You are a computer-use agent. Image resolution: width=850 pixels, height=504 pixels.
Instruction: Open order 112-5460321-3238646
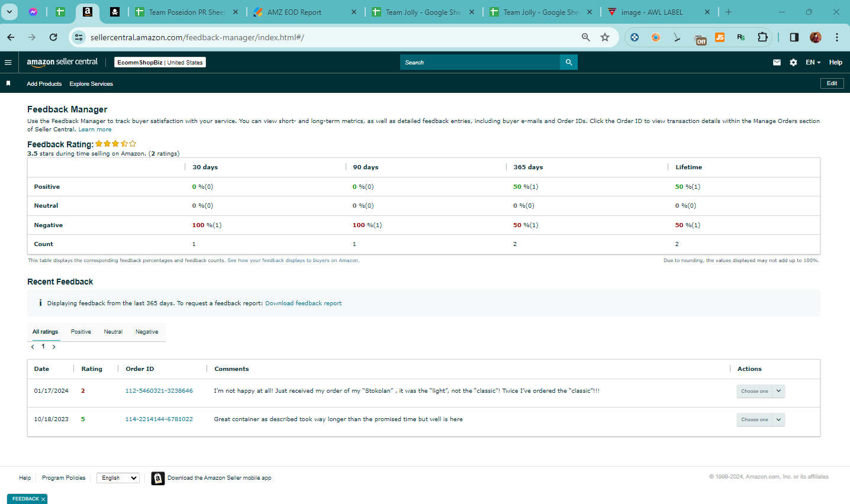pos(159,391)
